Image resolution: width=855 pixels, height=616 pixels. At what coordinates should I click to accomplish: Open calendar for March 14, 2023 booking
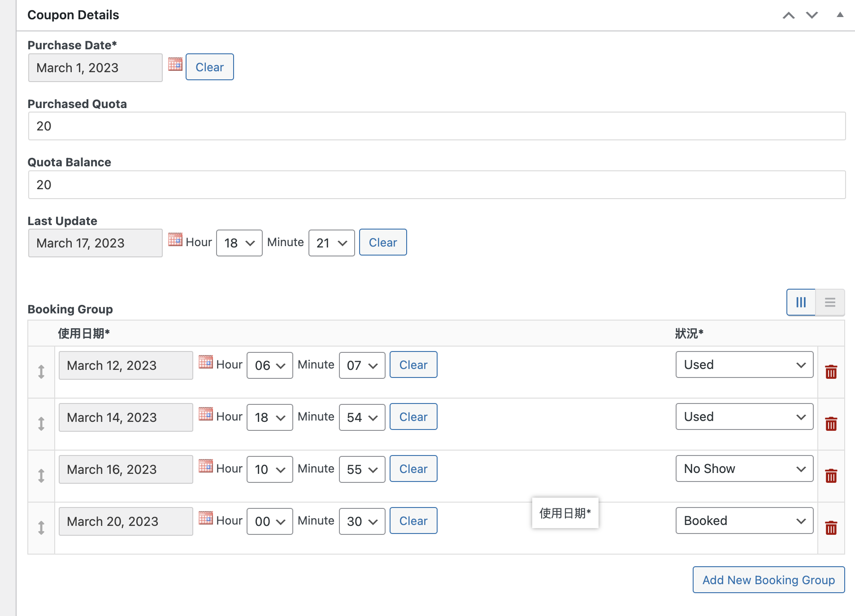[206, 414]
